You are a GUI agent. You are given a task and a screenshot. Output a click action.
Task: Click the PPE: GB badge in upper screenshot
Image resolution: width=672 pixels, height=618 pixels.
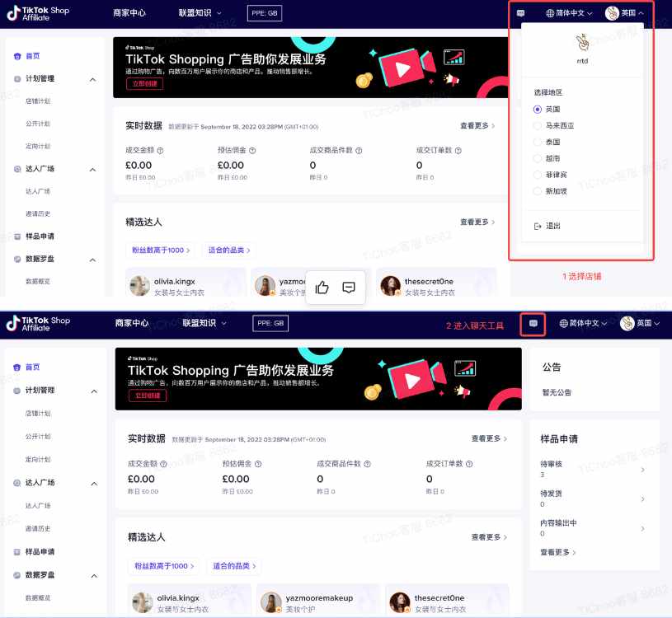coord(265,13)
